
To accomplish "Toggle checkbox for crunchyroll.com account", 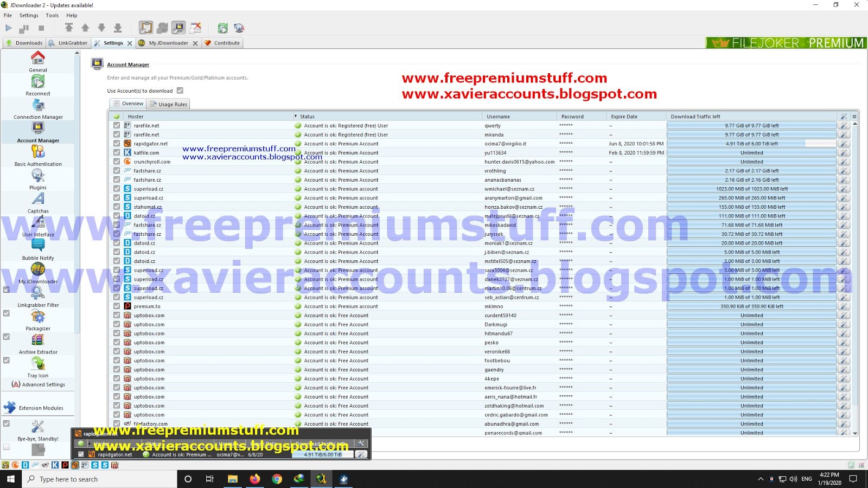I will (117, 162).
